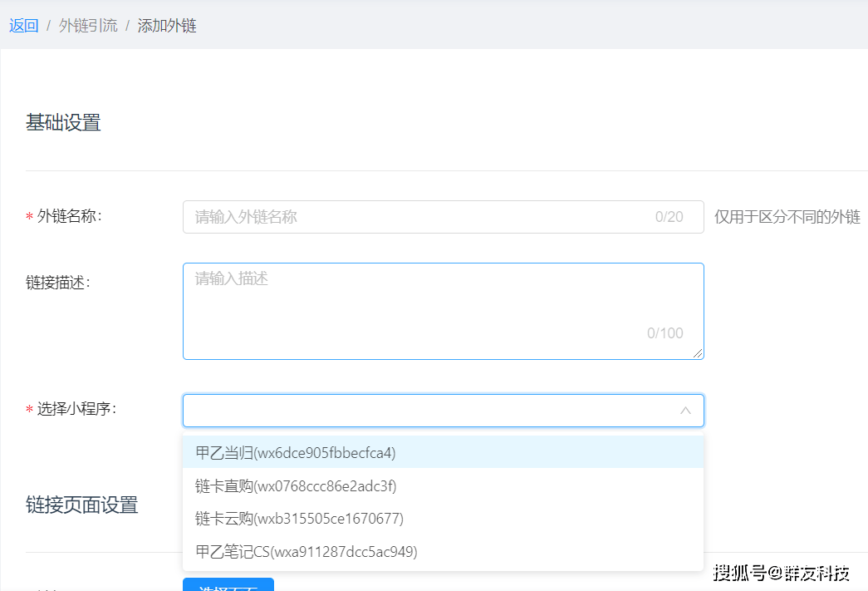
Task: Click the 0/100 character counter
Action: (x=664, y=333)
